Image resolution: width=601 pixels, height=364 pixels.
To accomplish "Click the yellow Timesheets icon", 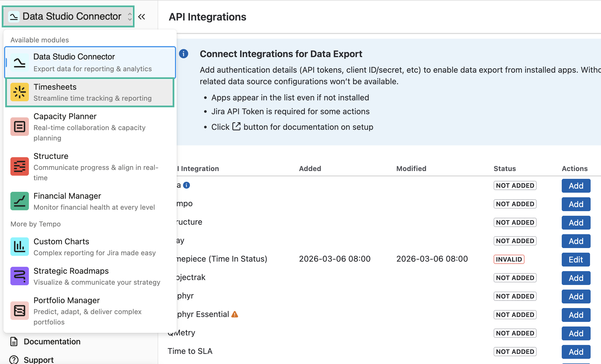I will click(20, 92).
